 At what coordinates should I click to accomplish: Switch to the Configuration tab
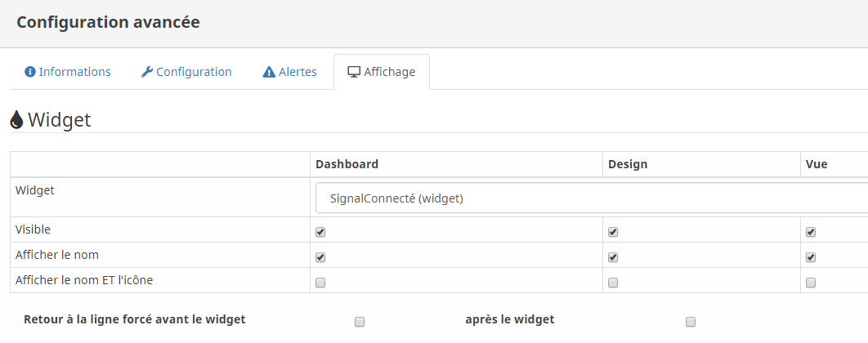tap(186, 72)
